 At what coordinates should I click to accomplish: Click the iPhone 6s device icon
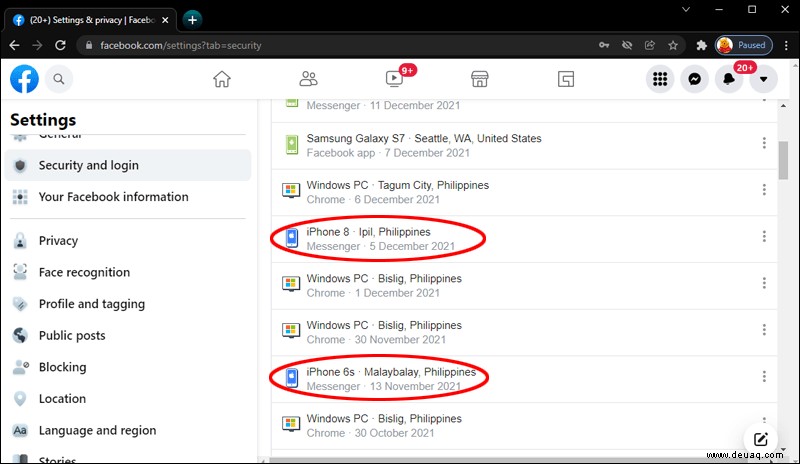pyautogui.click(x=291, y=378)
